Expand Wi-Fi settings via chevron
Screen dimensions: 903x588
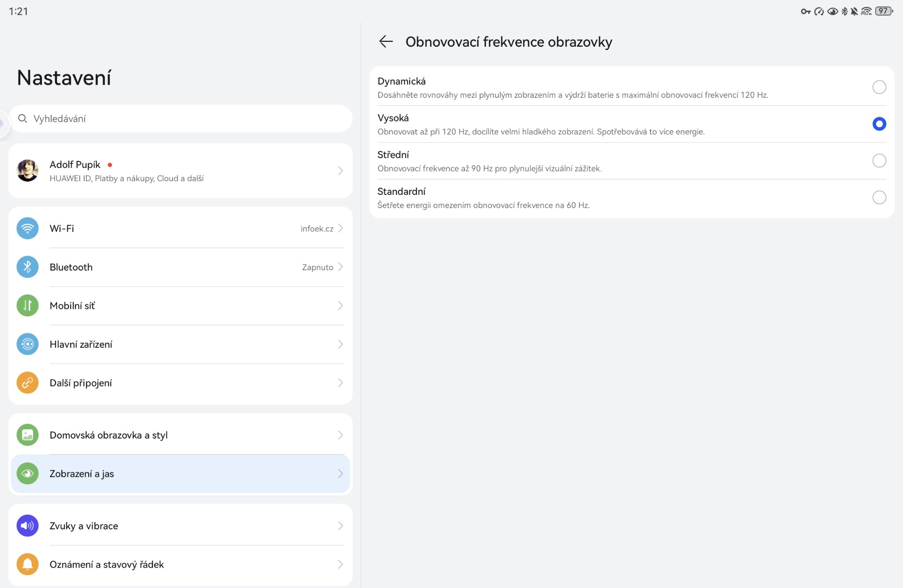point(340,228)
